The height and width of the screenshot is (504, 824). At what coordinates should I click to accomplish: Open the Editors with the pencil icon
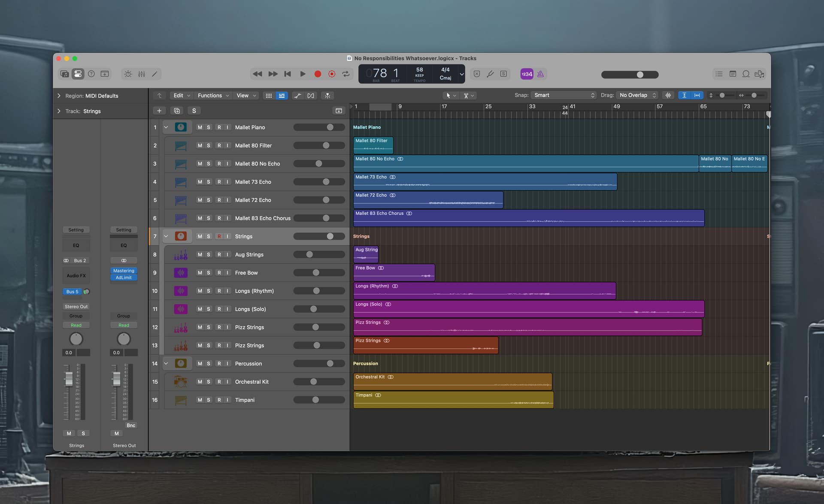[x=154, y=74]
